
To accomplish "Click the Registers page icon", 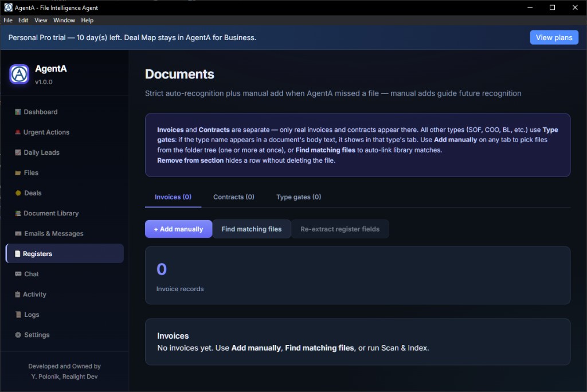I will click(17, 254).
